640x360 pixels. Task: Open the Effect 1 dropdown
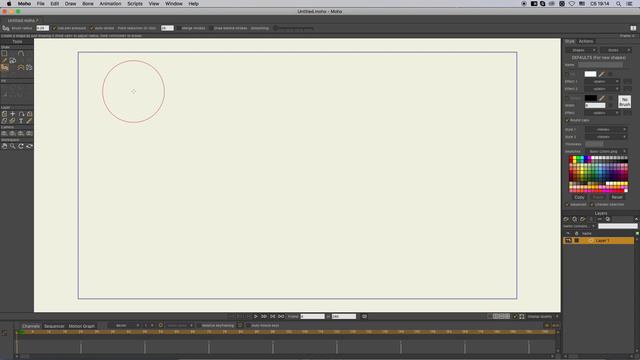602,82
